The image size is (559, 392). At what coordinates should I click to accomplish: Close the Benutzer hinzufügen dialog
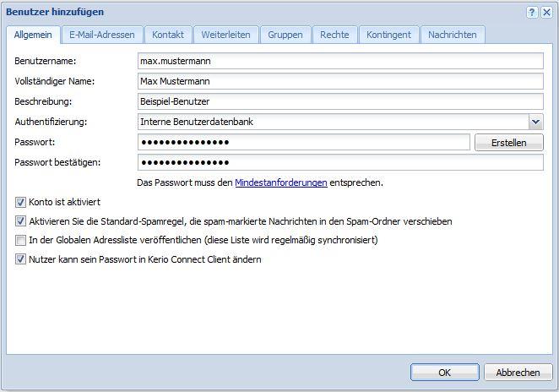click(x=545, y=13)
